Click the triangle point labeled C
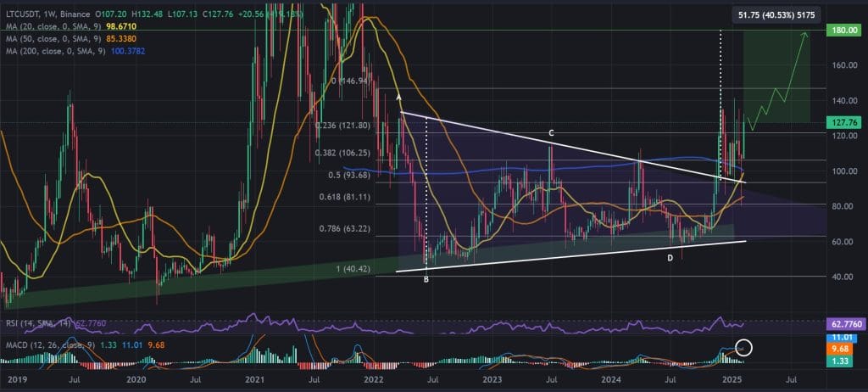This screenshot has width=868, height=392. (x=551, y=133)
